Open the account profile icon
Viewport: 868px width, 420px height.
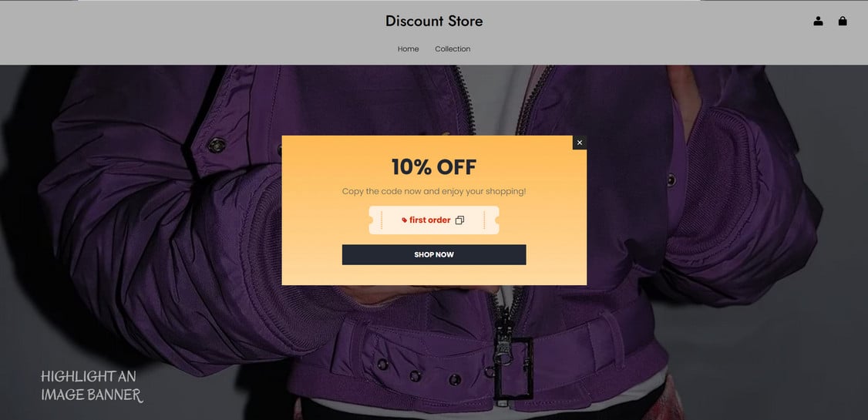[818, 22]
